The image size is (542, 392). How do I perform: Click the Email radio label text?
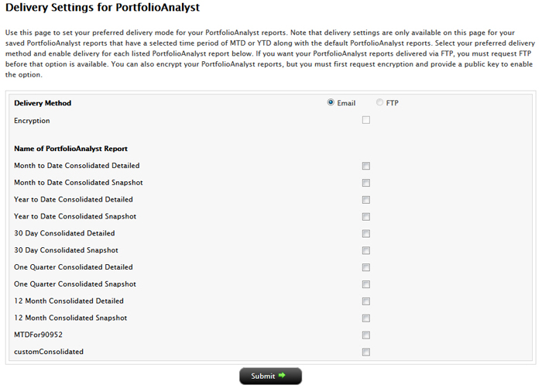tap(346, 103)
